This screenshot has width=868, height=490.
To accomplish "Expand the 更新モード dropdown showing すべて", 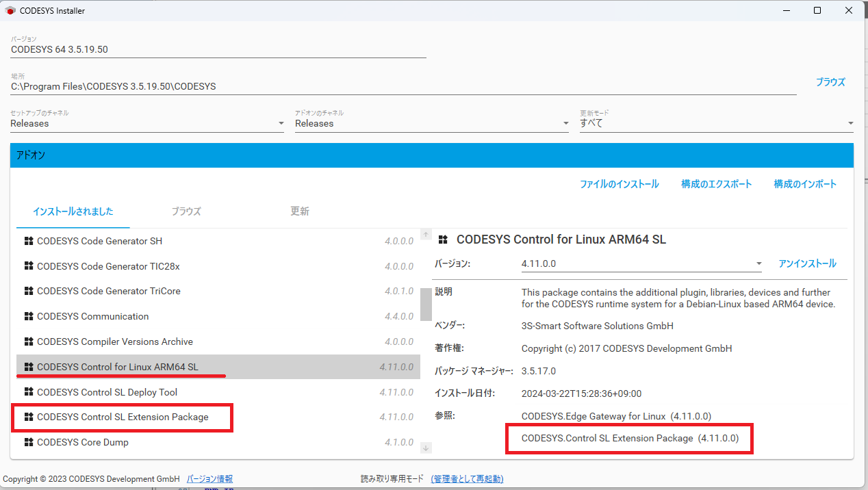I will click(850, 122).
